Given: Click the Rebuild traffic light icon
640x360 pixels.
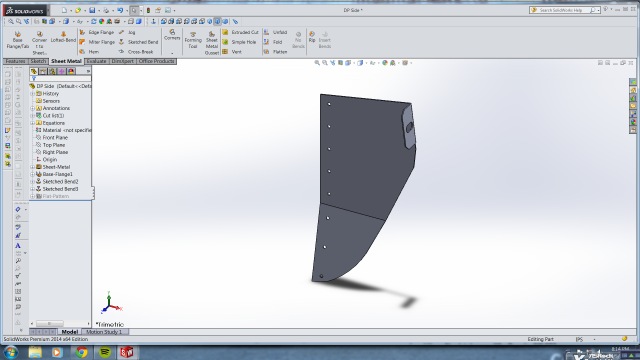Looking at the screenshot, I should [x=149, y=10].
